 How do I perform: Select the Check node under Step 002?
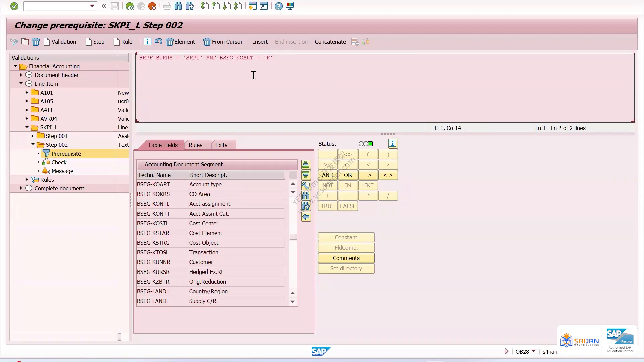pyautogui.click(x=59, y=162)
